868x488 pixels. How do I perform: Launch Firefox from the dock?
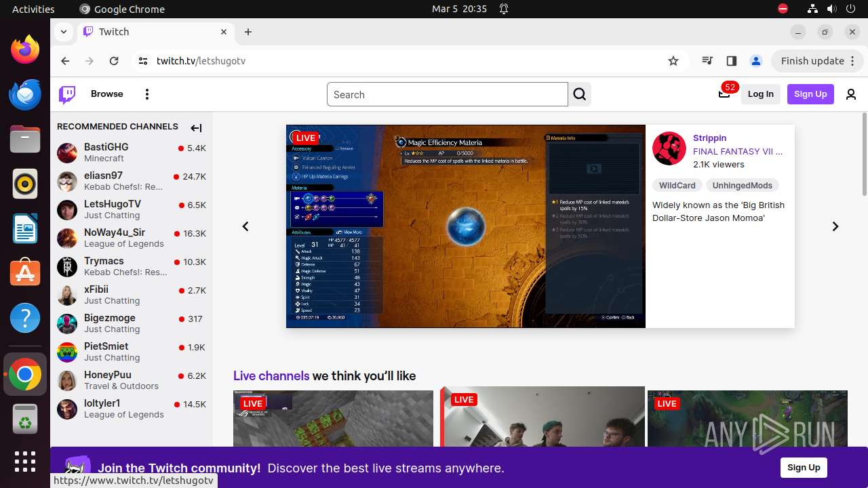(x=25, y=49)
